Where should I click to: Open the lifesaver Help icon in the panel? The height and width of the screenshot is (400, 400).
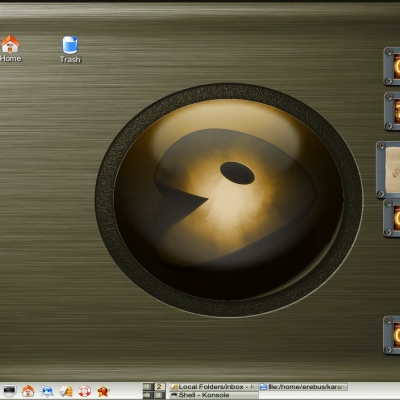[84, 391]
